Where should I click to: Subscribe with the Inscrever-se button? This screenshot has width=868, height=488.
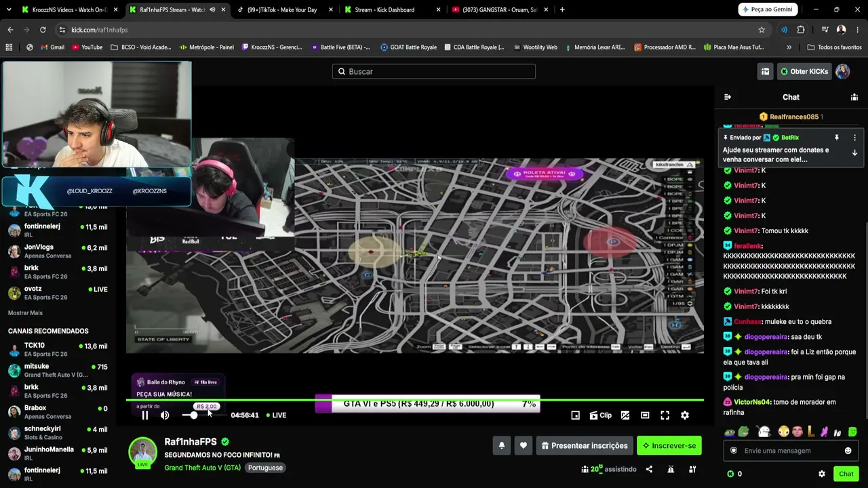(x=669, y=445)
